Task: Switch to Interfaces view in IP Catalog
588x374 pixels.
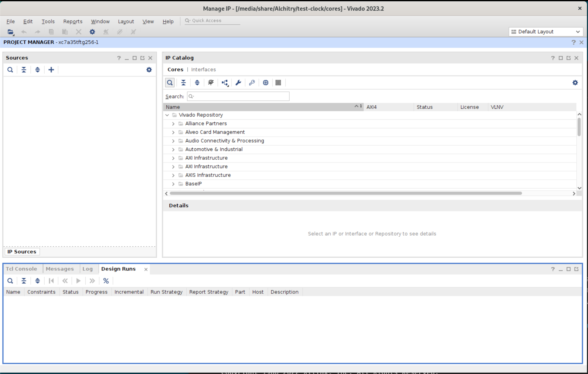Action: [x=203, y=70]
